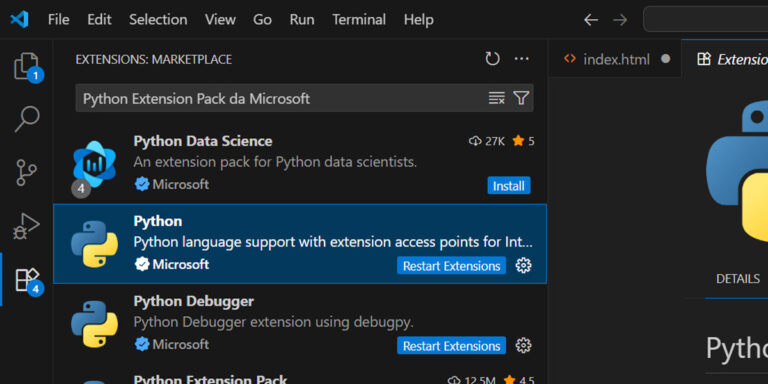Open the Views and More Actions ellipsis

522,59
